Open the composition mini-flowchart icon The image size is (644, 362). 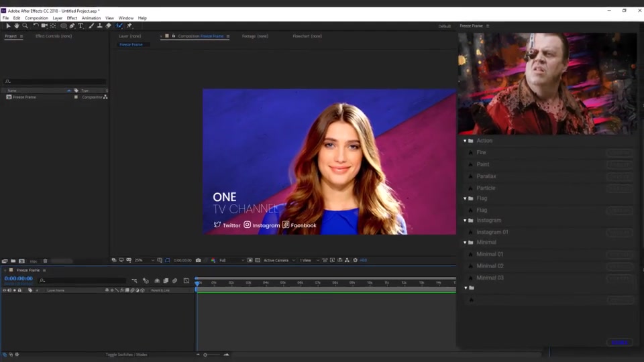click(134, 281)
